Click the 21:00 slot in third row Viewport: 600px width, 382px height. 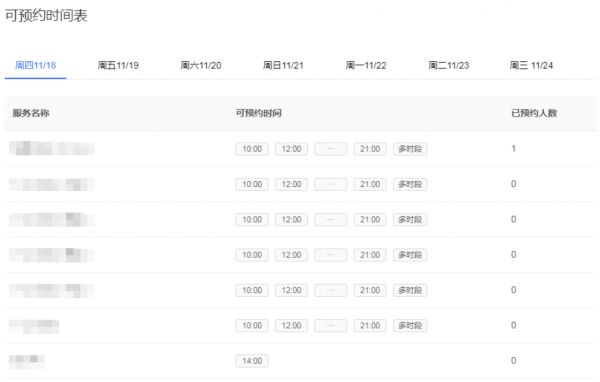click(x=370, y=220)
